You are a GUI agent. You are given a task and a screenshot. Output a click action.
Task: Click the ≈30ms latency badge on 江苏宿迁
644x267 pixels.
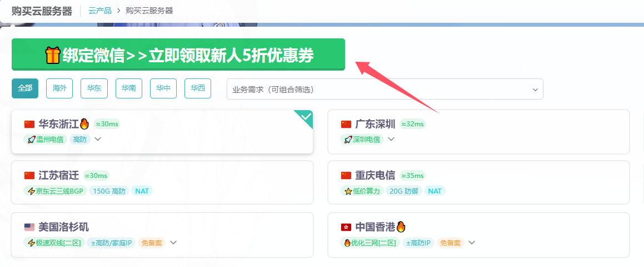pyautogui.click(x=96, y=176)
